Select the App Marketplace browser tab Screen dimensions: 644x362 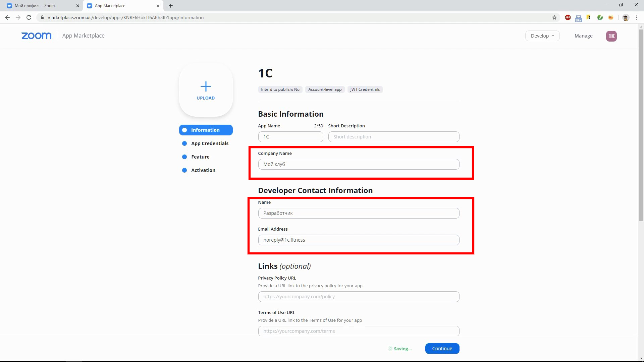(x=123, y=6)
